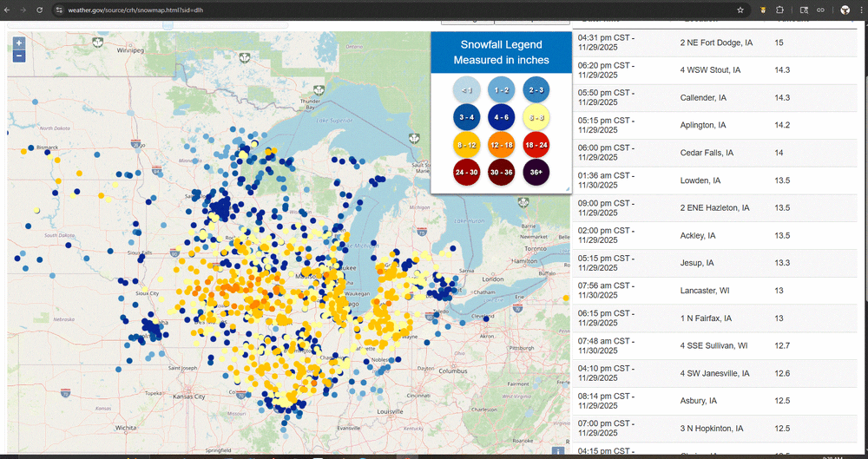The image size is (868, 459).
Task: View site information icon in address bar
Action: [59, 10]
